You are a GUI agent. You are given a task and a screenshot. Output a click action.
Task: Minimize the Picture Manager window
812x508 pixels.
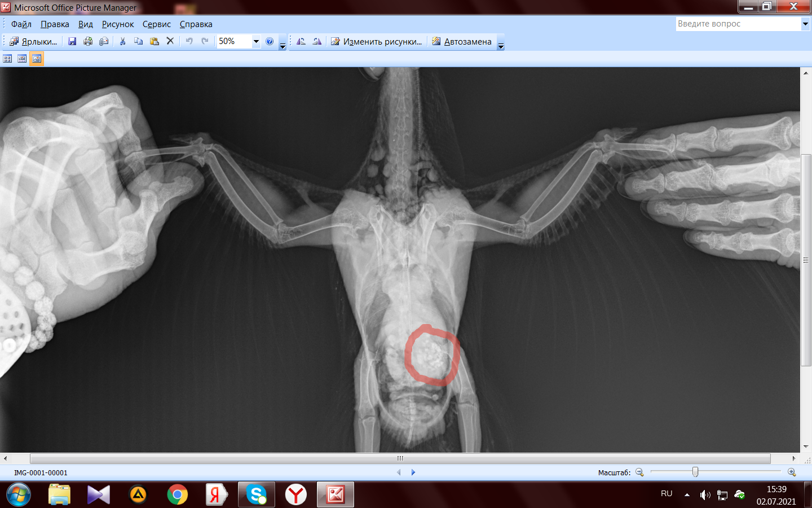coord(749,6)
